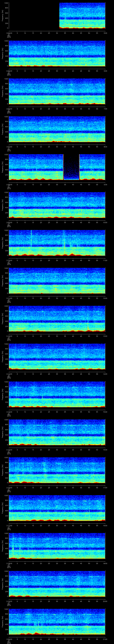Click the '2:04:00' start time label

pyautogui.click(x=9, y=33)
